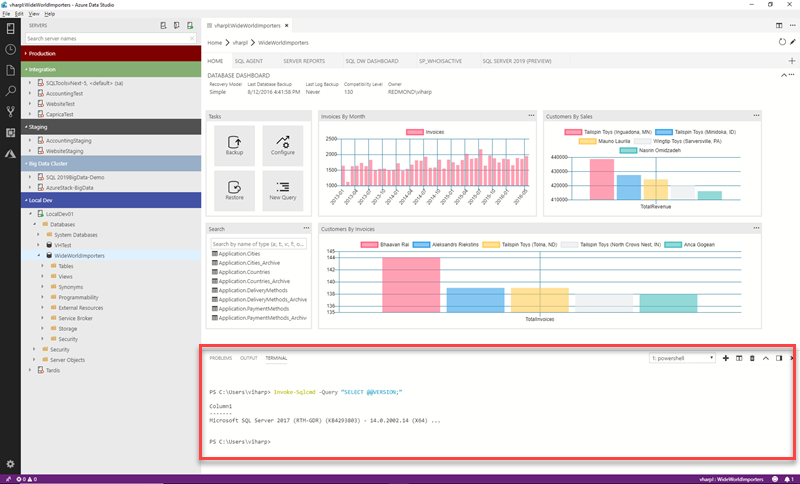This screenshot has height=484, width=800.
Task: Switch to SP_WHOISACTIVE tab
Action: [440, 61]
